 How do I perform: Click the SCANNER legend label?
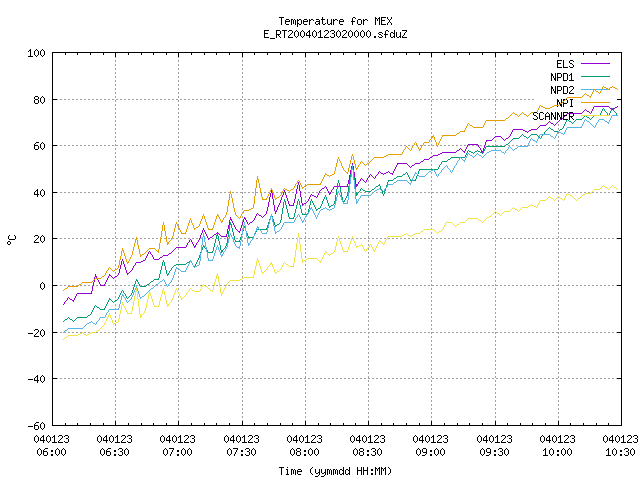[x=553, y=116]
